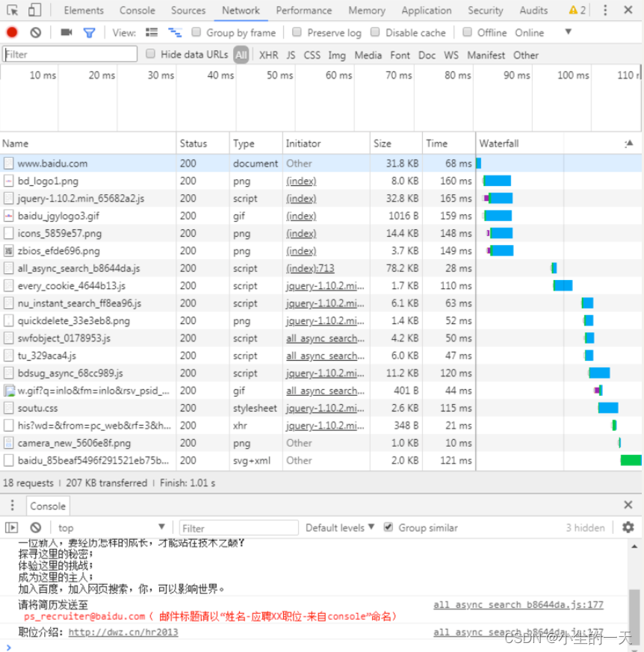Click the blue waterfall bar of bdsug_async_68cc989.js
The width and height of the screenshot is (644, 652).
click(599, 373)
